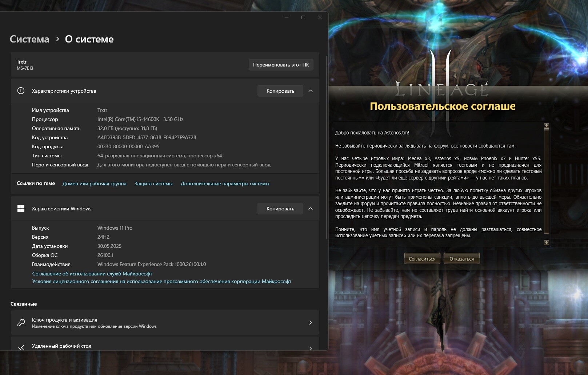Click the О системе page title
The width and height of the screenshot is (588, 375).
[89, 39]
